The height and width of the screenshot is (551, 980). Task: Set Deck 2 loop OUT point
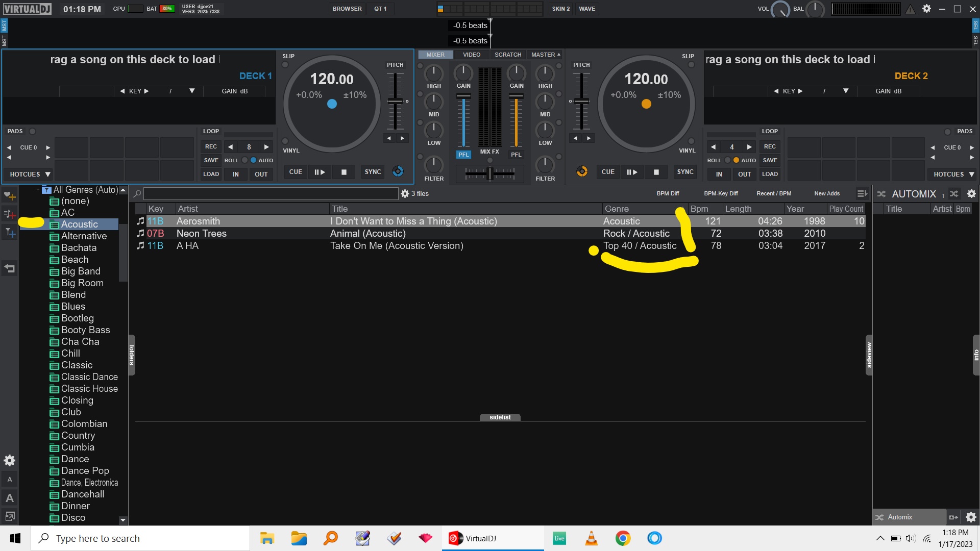tap(744, 174)
